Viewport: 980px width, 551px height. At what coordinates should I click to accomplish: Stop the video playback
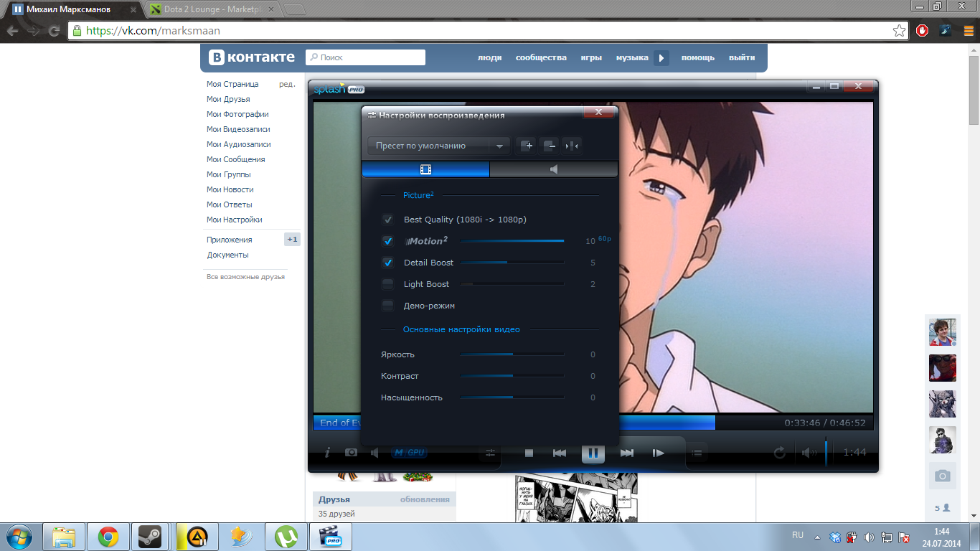tap(529, 453)
